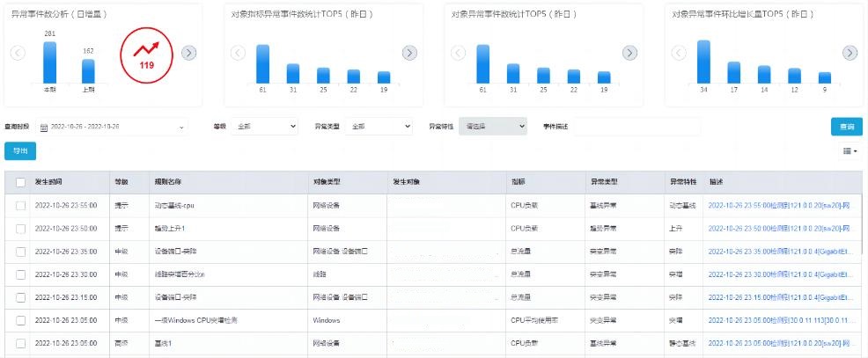Toggle the select-all checkbox in table header
Viewport: 868px width, 358px height.
pos(20,182)
